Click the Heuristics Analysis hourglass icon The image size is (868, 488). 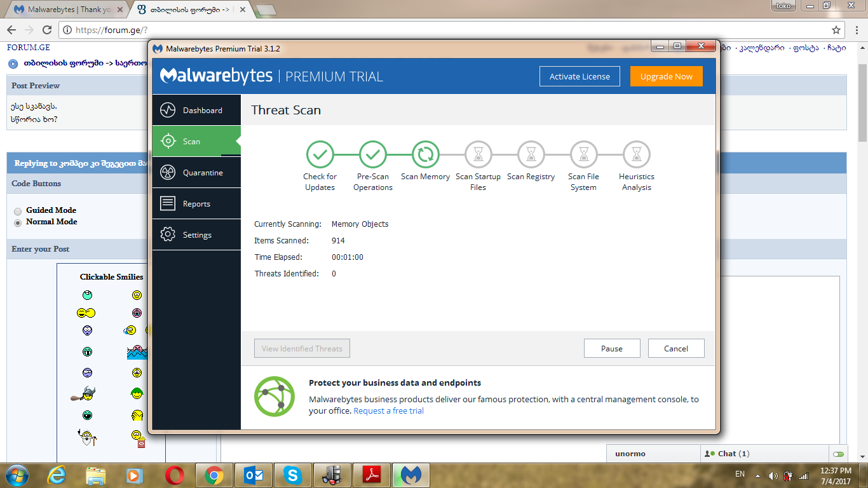[x=636, y=154]
